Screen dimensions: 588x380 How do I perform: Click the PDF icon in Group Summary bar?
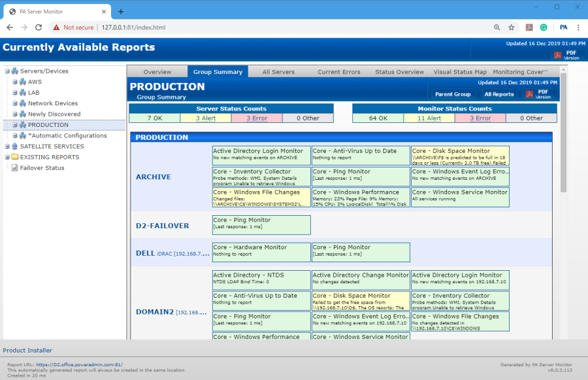click(530, 94)
